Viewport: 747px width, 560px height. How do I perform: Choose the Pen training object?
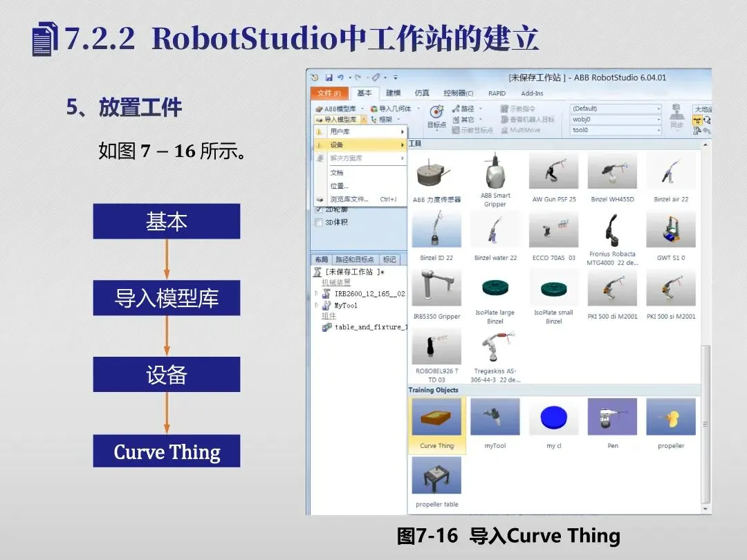[x=612, y=417]
